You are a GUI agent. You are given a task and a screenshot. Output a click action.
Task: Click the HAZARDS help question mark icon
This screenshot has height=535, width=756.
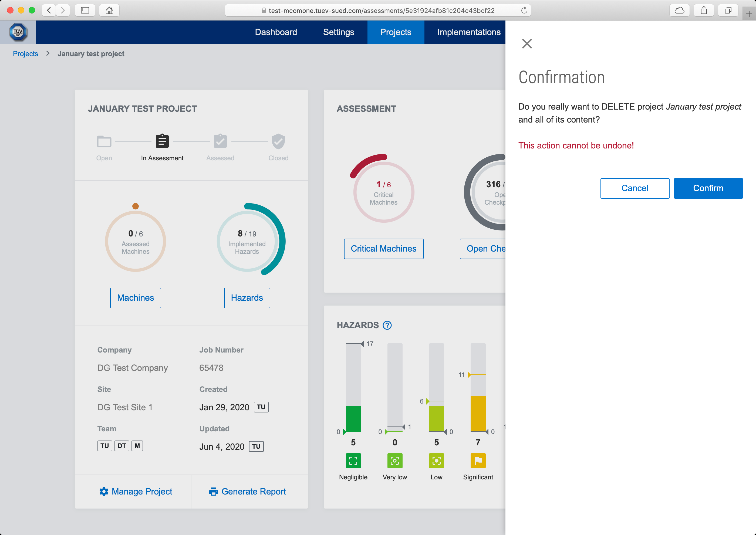click(387, 325)
